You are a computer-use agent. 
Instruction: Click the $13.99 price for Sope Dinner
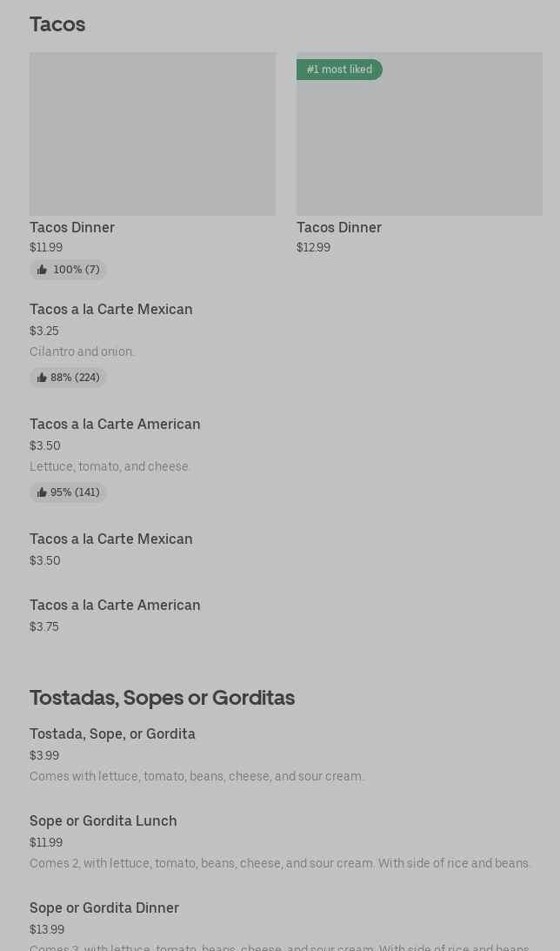pyautogui.click(x=47, y=930)
